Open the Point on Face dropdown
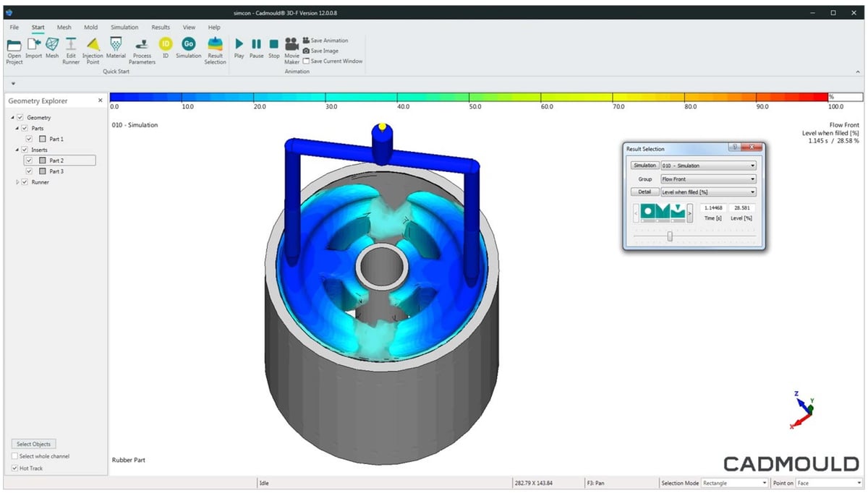Viewport: 868px width, 493px height. click(828, 483)
